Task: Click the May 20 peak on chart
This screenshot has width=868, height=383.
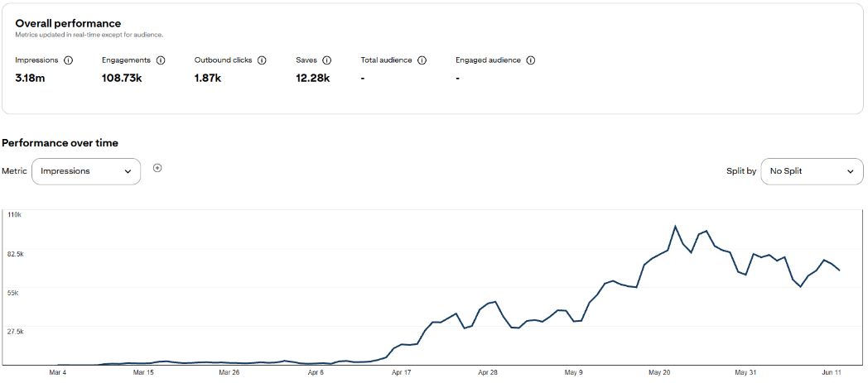Action: coord(675,226)
